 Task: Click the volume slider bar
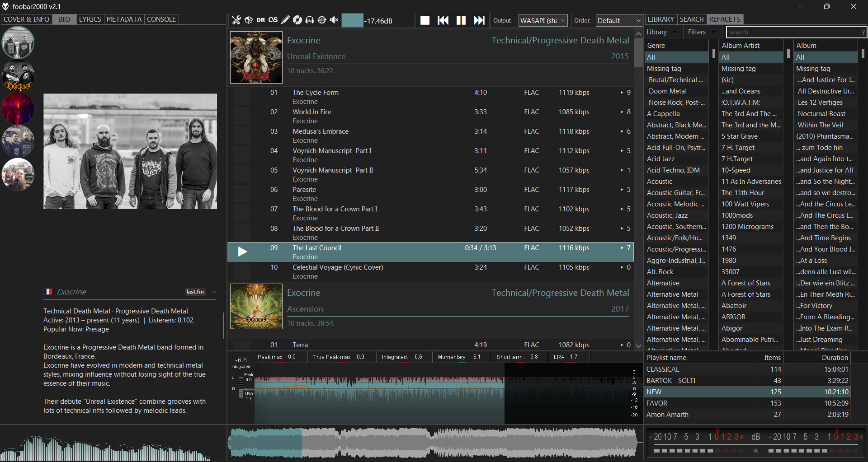click(x=353, y=20)
